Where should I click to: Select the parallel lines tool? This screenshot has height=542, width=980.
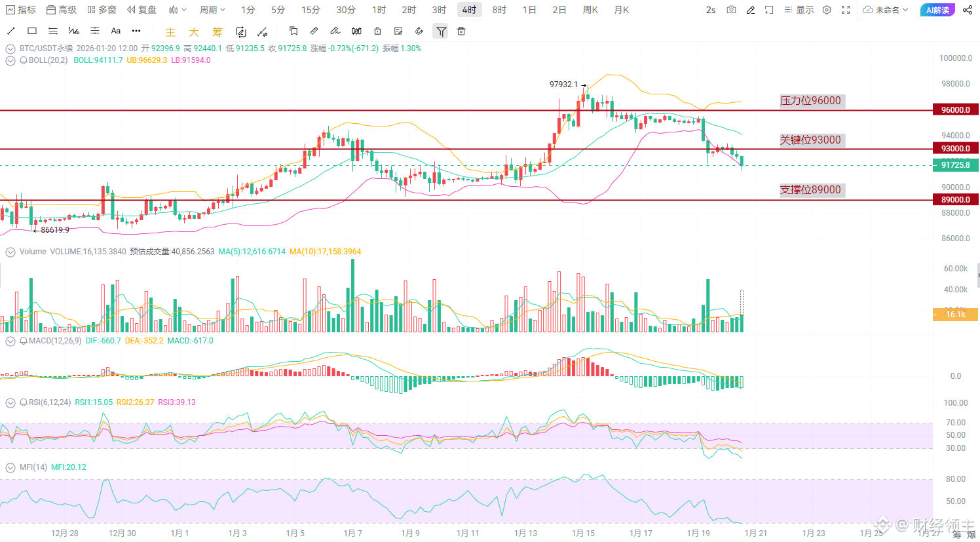[53, 31]
